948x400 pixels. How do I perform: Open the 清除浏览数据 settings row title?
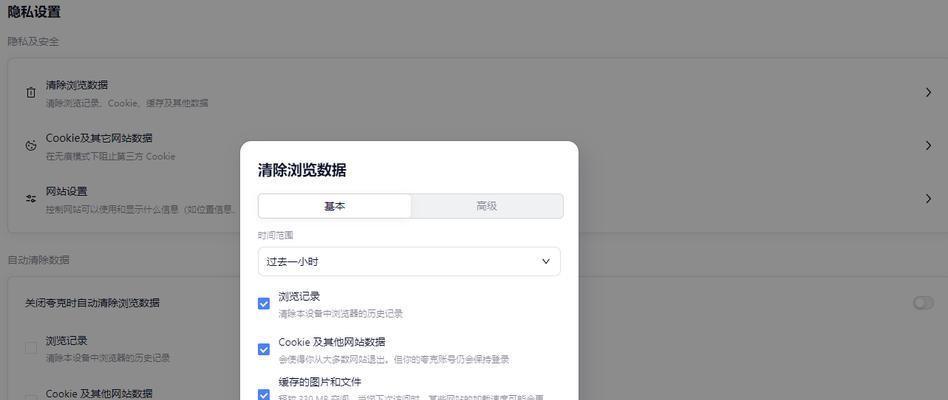click(77, 85)
